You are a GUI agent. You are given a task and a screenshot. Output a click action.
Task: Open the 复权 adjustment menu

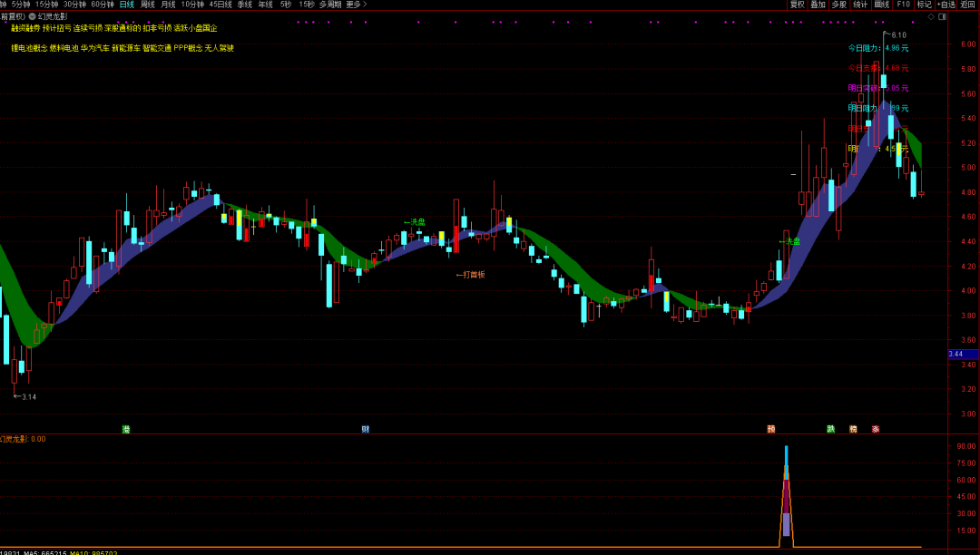[x=798, y=5]
